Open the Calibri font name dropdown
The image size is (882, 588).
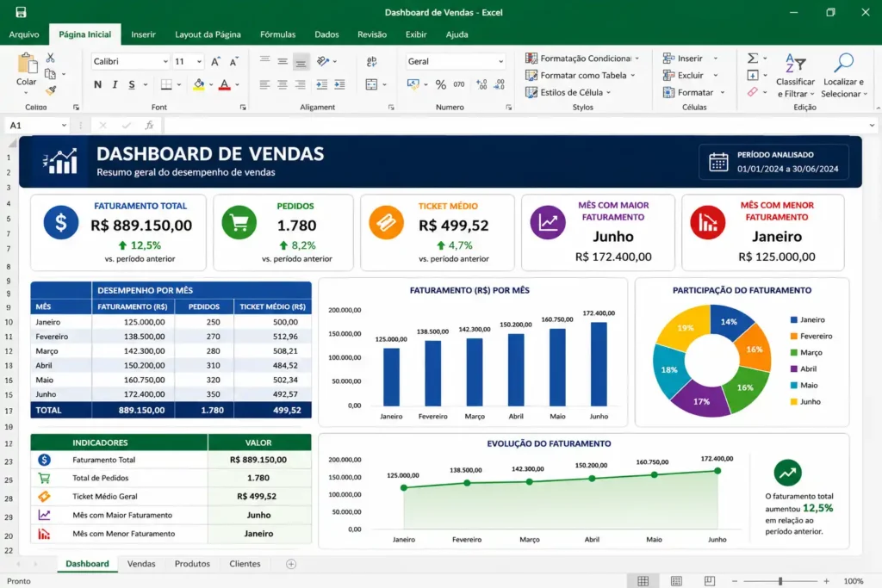[x=165, y=61]
